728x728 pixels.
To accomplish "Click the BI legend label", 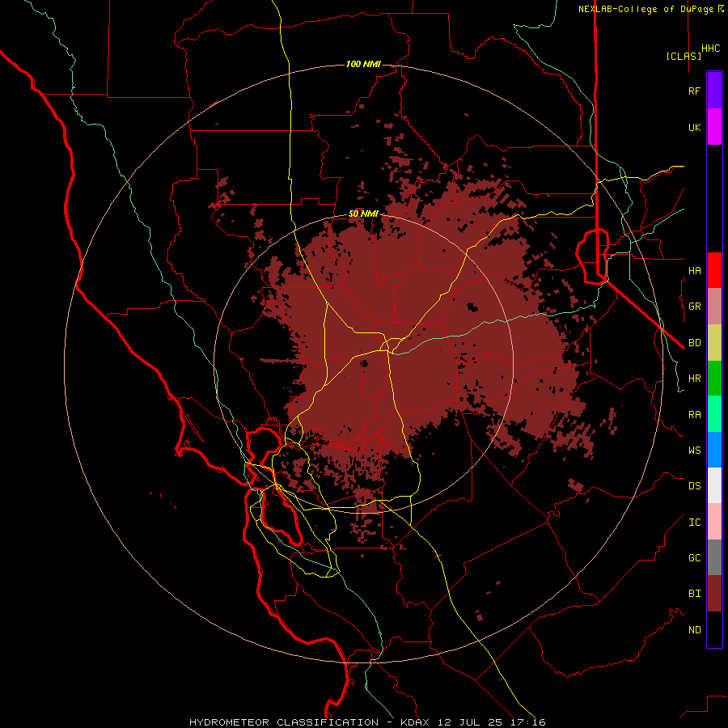I will (694, 594).
